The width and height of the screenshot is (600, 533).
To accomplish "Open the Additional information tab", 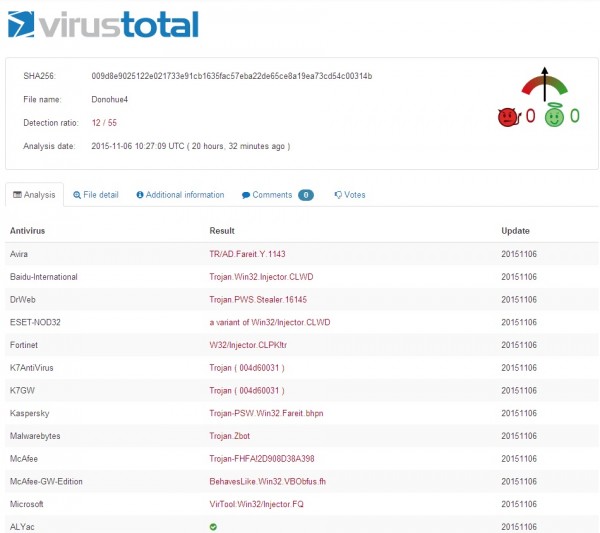I will (x=180, y=195).
